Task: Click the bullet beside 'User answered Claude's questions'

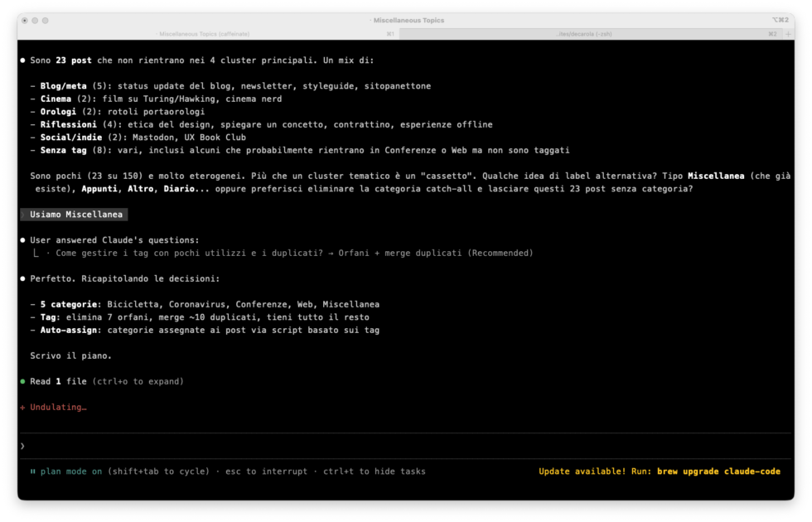Action: pos(23,239)
